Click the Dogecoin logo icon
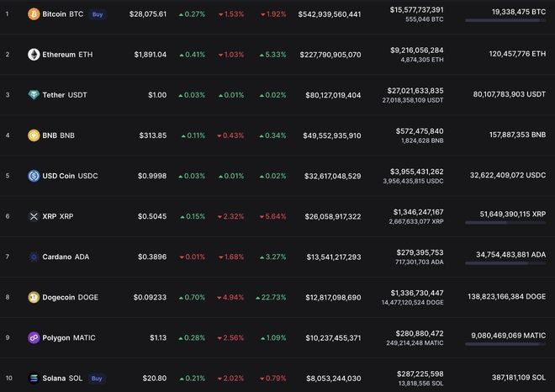The height and width of the screenshot is (392, 555). [34, 297]
